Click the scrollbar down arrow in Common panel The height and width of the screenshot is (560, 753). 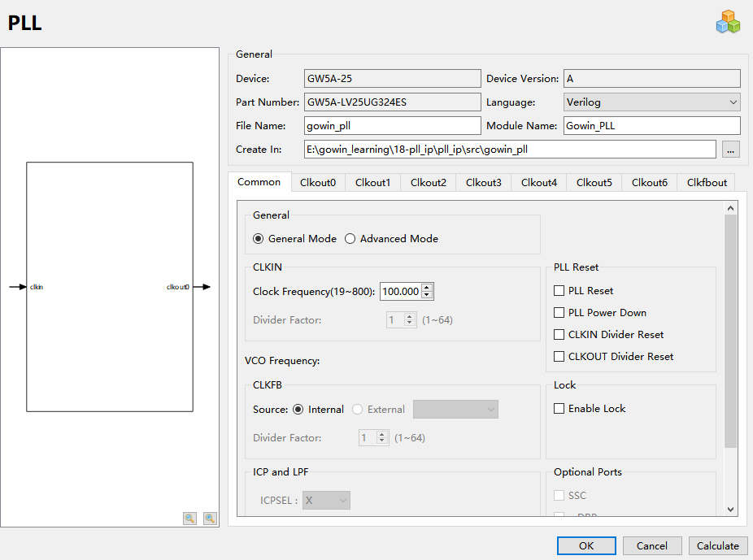730,510
